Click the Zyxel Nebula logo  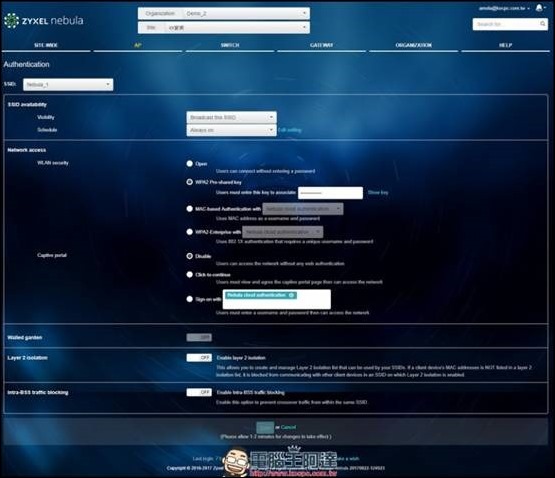tap(44, 21)
